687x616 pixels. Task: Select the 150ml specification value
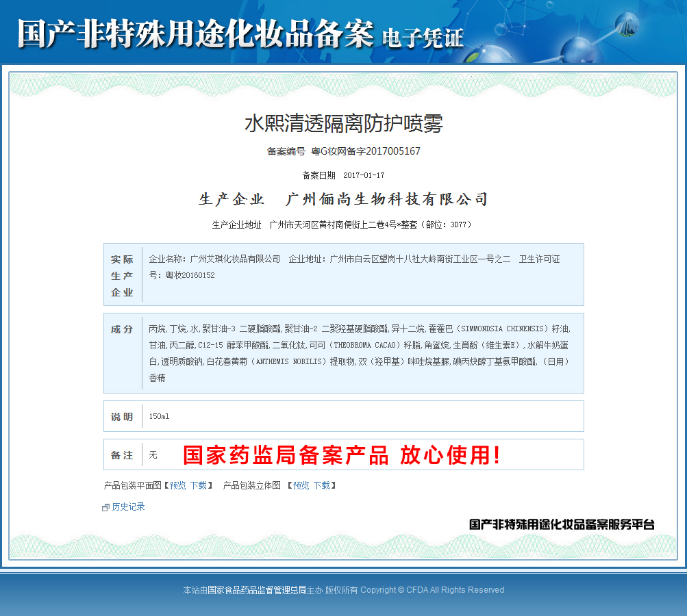[159, 416]
